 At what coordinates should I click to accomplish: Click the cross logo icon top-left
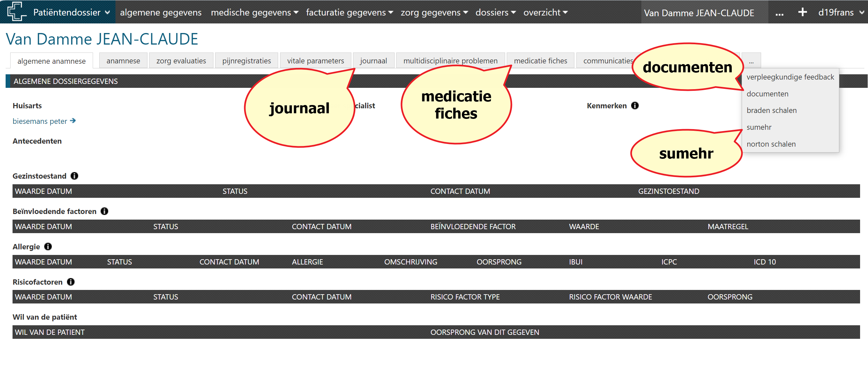[16, 12]
